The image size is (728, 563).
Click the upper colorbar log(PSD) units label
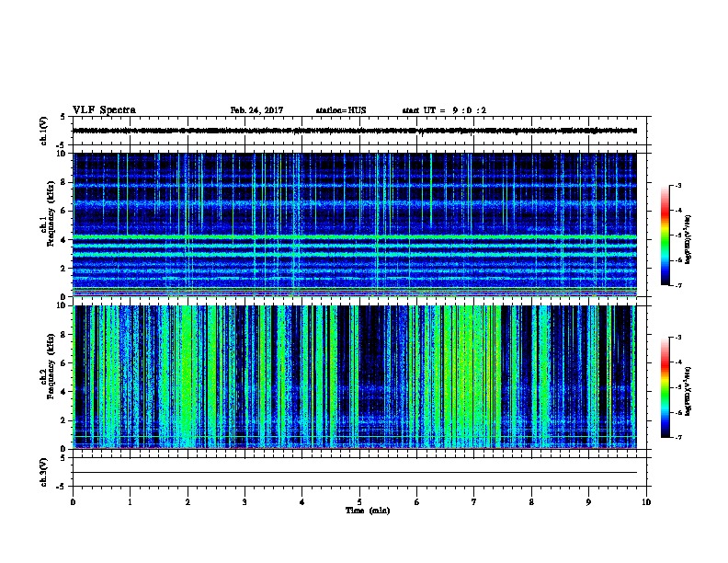point(688,239)
